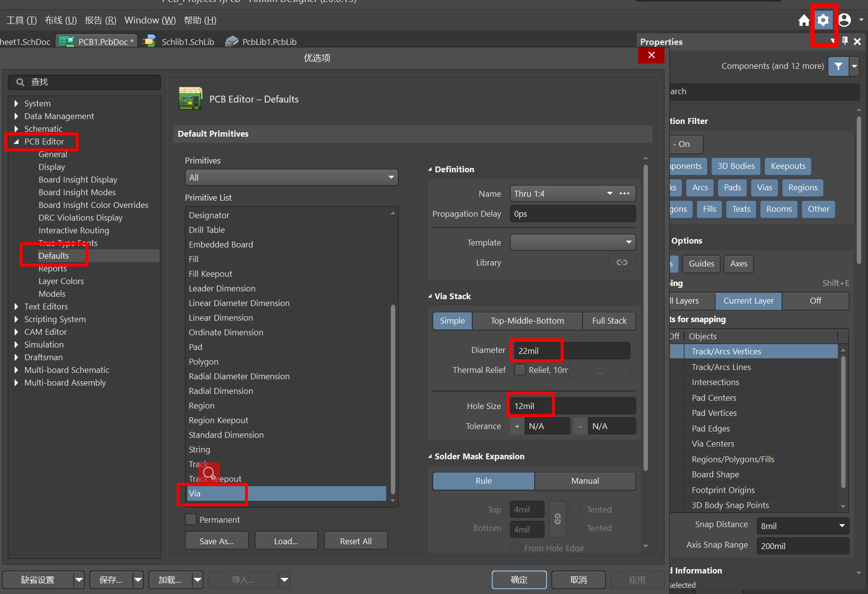Click the Load... button
The image size is (868, 594).
[x=286, y=541]
